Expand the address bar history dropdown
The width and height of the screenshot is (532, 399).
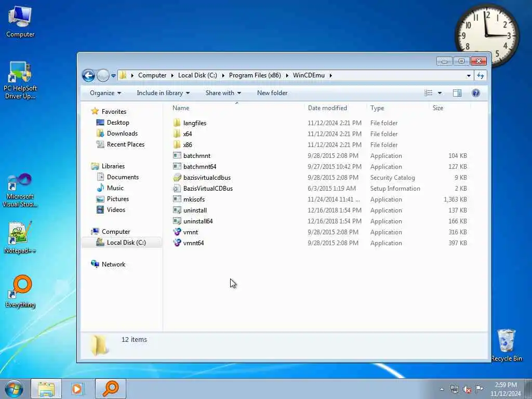(x=469, y=76)
